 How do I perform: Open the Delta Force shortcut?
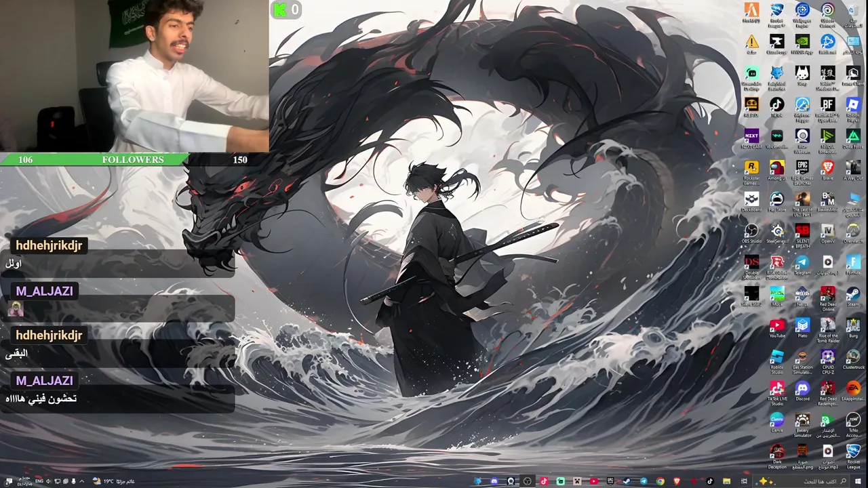853,138
